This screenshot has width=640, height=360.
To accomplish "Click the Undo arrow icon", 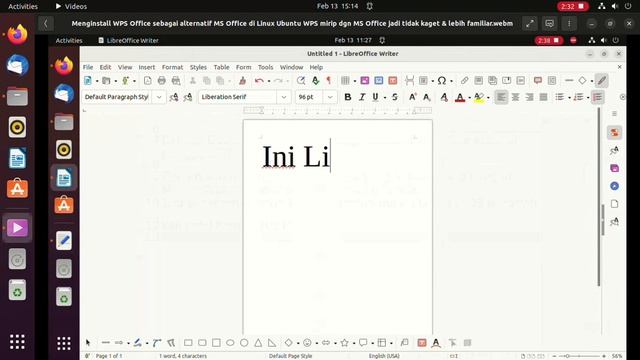I will tap(259, 80).
